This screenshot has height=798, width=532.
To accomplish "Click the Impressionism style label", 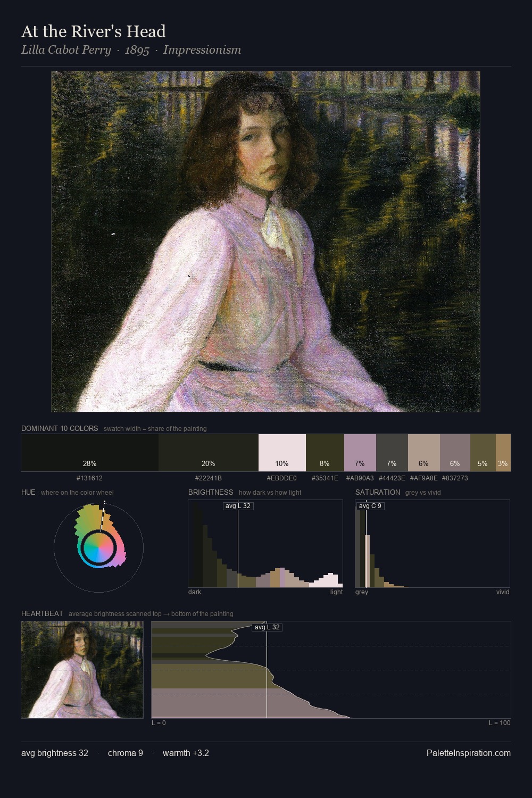I will coord(202,50).
